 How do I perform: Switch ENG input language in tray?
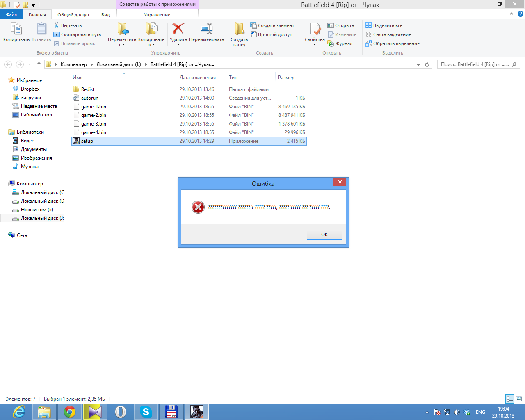[480, 412]
